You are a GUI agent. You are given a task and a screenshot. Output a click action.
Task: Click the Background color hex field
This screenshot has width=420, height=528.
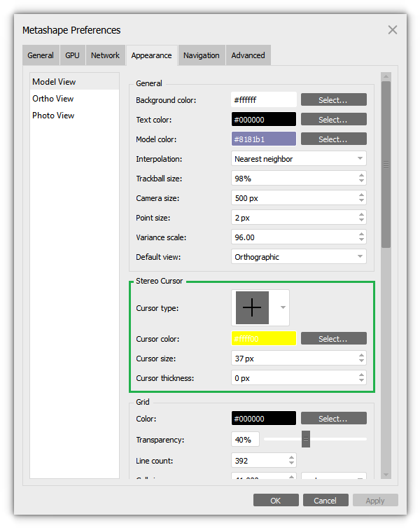(x=264, y=100)
